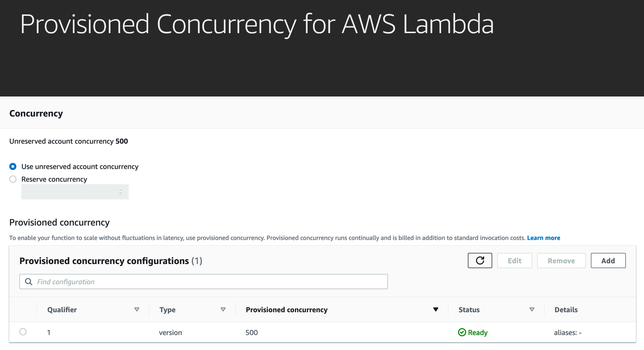Click the reserve concurrency value field
Image resolution: width=644 pixels, height=350 pixels.
click(75, 192)
